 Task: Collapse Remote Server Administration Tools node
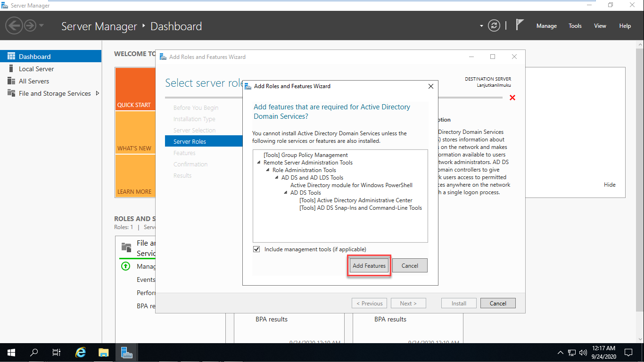coord(258,162)
